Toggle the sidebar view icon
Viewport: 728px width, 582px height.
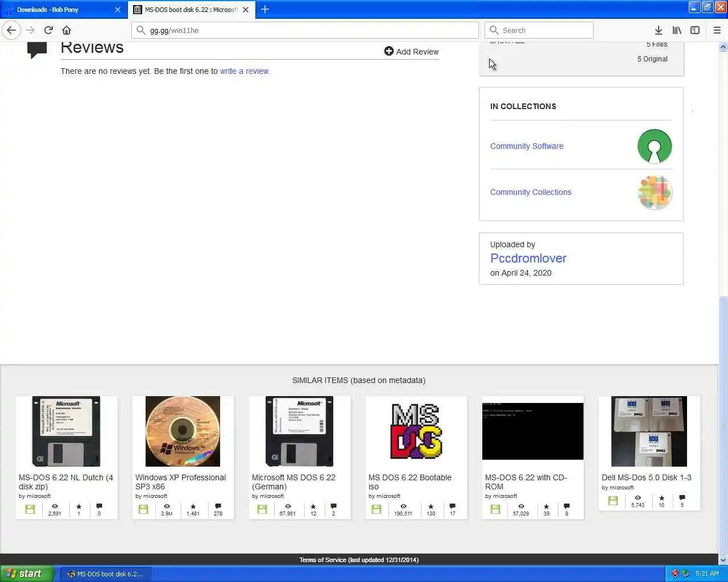pyautogui.click(x=695, y=30)
